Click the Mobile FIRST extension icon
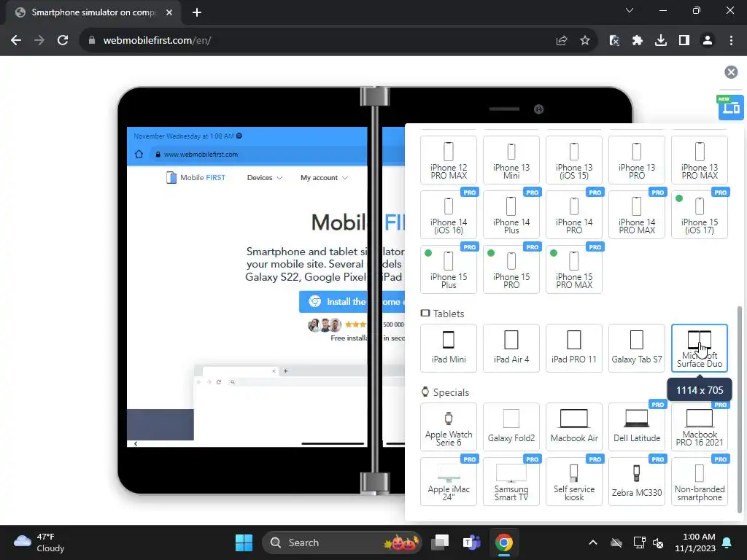Image resolution: width=747 pixels, height=560 pixels. (x=614, y=41)
